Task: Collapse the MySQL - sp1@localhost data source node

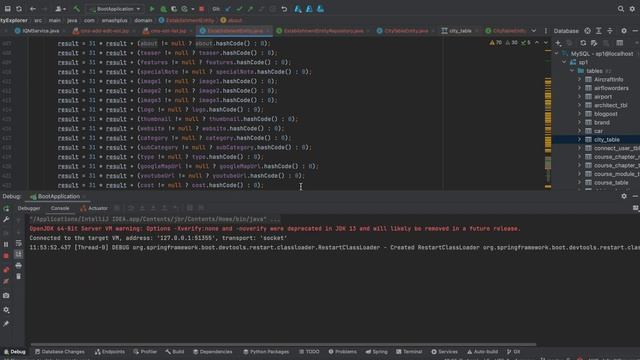Action: (x=556, y=53)
